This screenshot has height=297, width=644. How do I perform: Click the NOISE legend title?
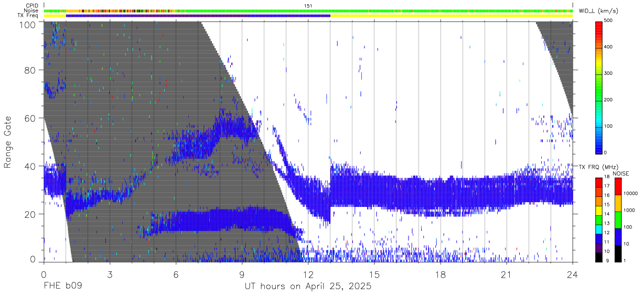pyautogui.click(x=621, y=173)
